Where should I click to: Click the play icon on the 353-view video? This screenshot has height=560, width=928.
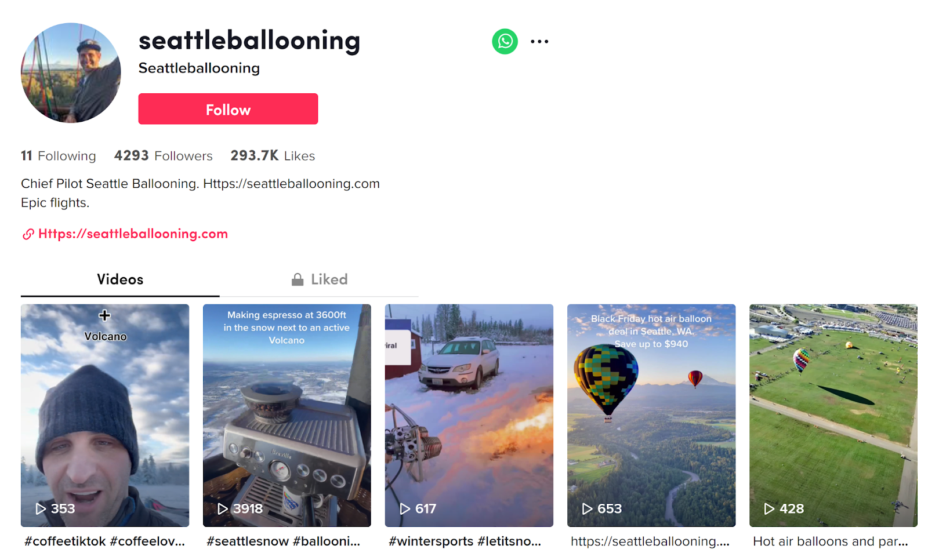[x=41, y=509]
